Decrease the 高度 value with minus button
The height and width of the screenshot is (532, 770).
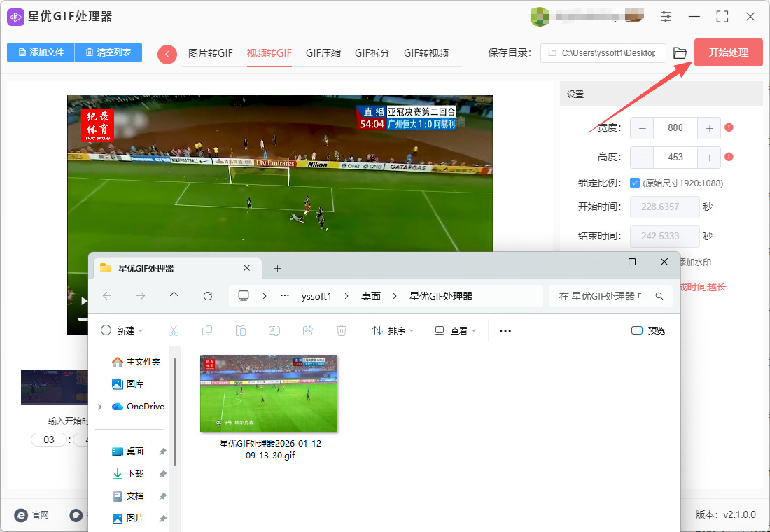coord(642,157)
